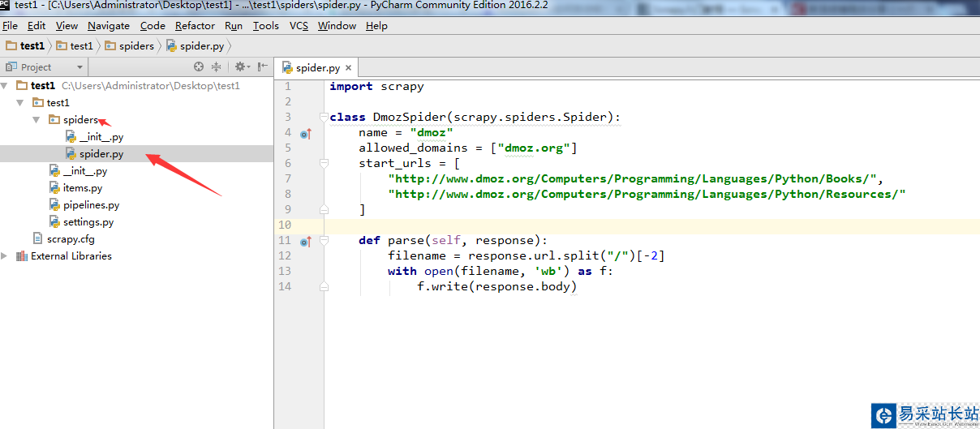Click the 'DmozSpider' class name
This screenshot has width=980, height=429.
pos(410,118)
